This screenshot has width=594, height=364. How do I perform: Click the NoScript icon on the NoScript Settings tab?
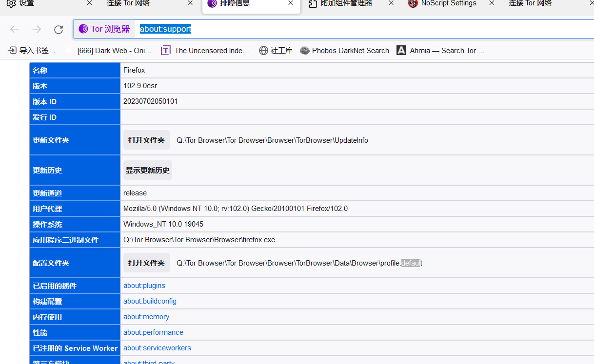point(413,3)
